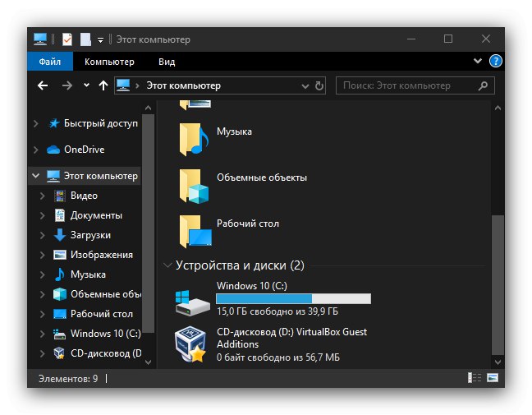Go forward with the right arrow

(67, 85)
